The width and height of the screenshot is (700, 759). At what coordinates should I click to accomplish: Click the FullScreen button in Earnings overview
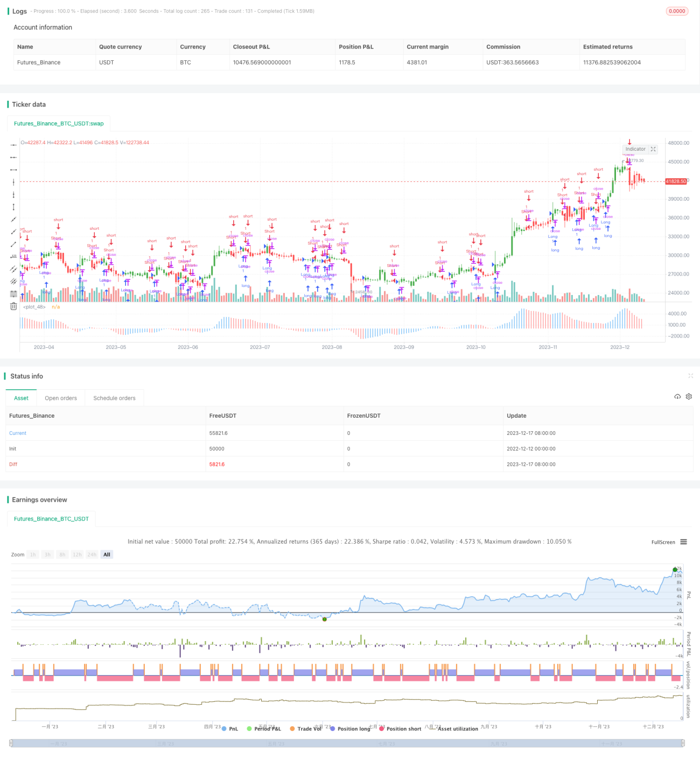pos(663,542)
